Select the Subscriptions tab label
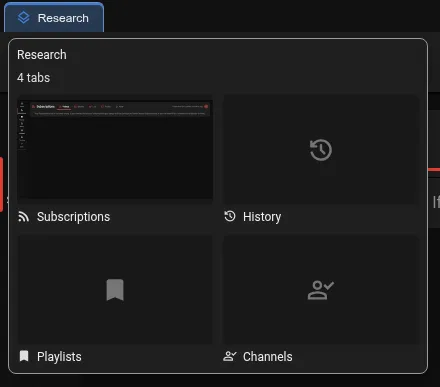 [x=73, y=217]
